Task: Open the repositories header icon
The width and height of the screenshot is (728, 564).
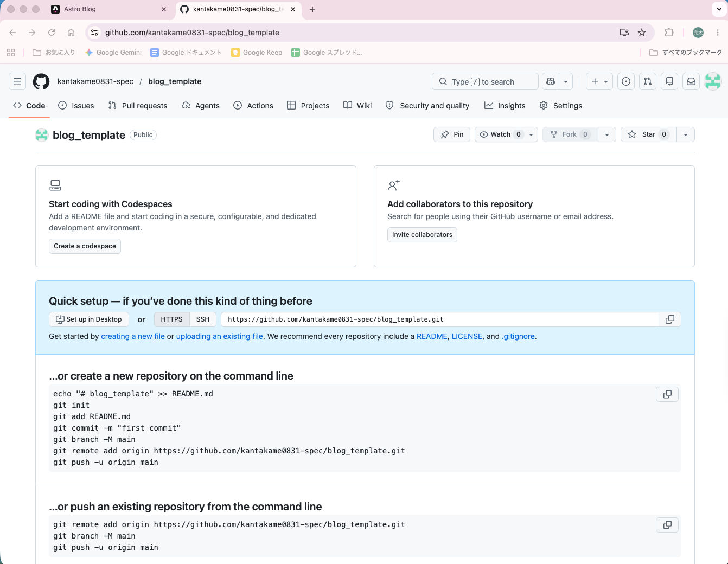Action: [669, 81]
